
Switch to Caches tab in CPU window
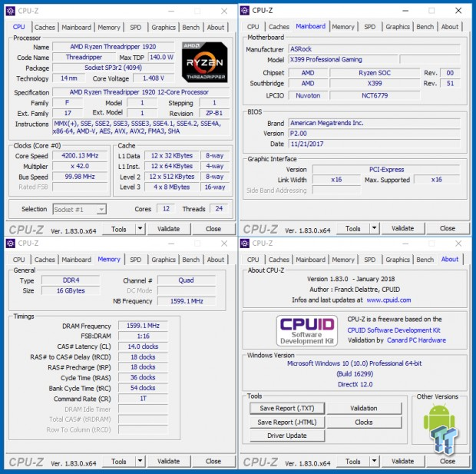tap(45, 28)
